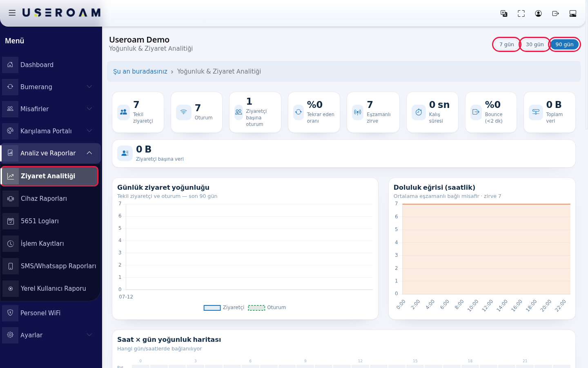Click the Eşzamanlı zirve stat card
Screen dimensions: 588x368
coord(373,112)
